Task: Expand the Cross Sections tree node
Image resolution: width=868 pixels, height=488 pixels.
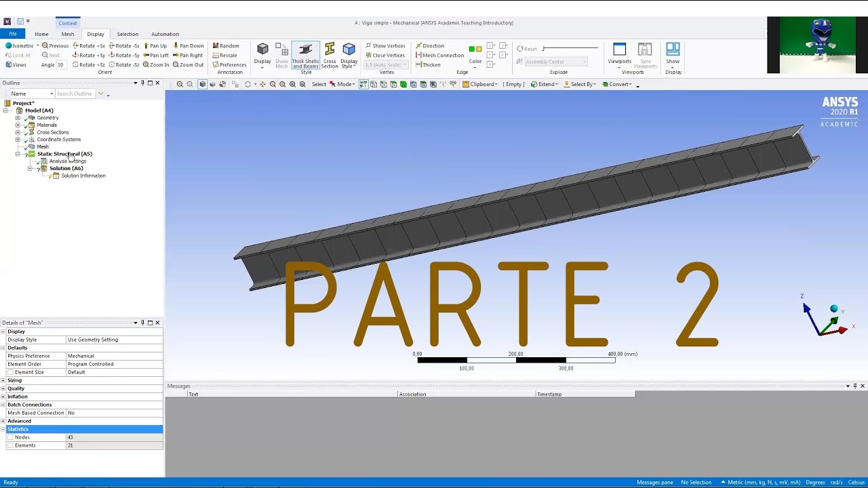Action: pyautogui.click(x=18, y=132)
